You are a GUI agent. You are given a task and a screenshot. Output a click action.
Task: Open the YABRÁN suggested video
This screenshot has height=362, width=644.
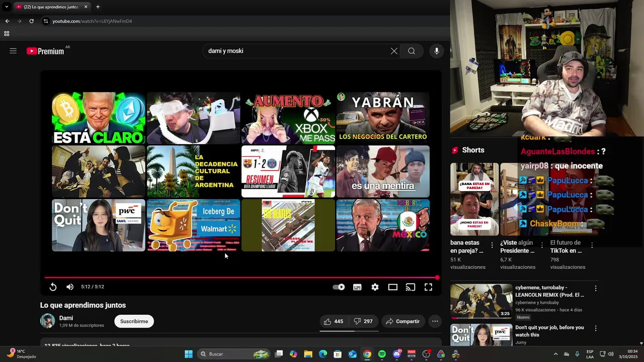[x=383, y=118]
